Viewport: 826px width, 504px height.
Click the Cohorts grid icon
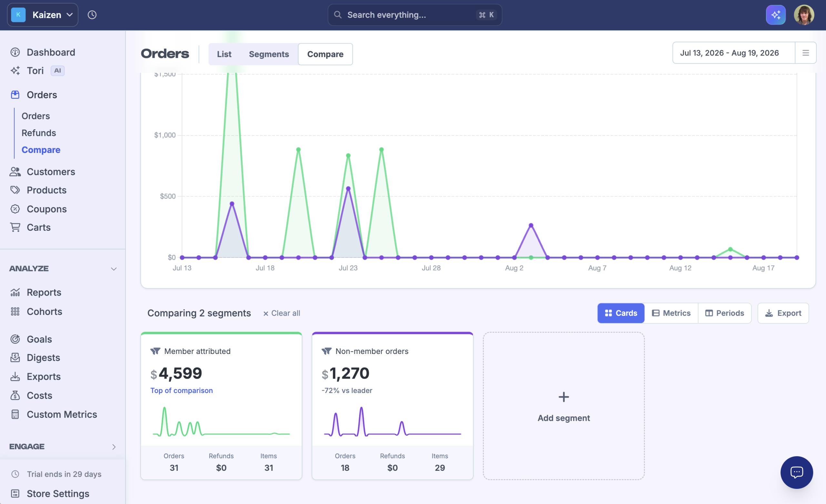(15, 311)
